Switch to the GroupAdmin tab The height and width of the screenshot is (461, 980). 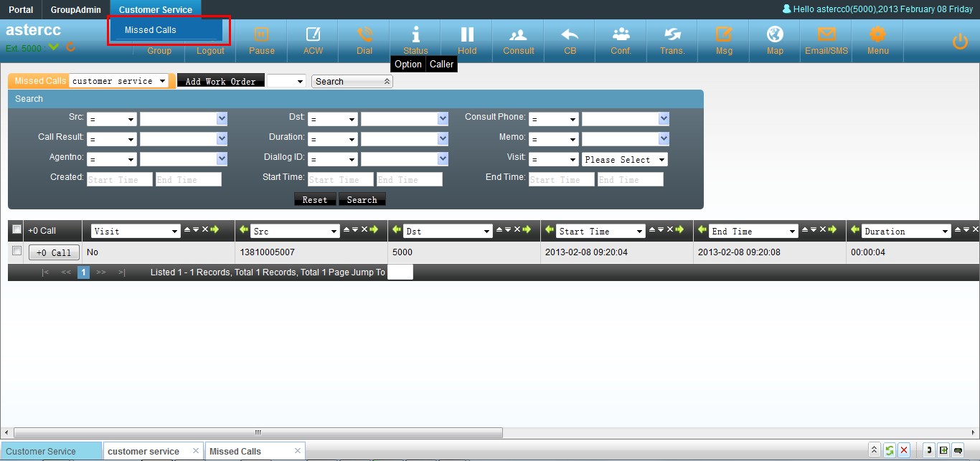pos(75,9)
